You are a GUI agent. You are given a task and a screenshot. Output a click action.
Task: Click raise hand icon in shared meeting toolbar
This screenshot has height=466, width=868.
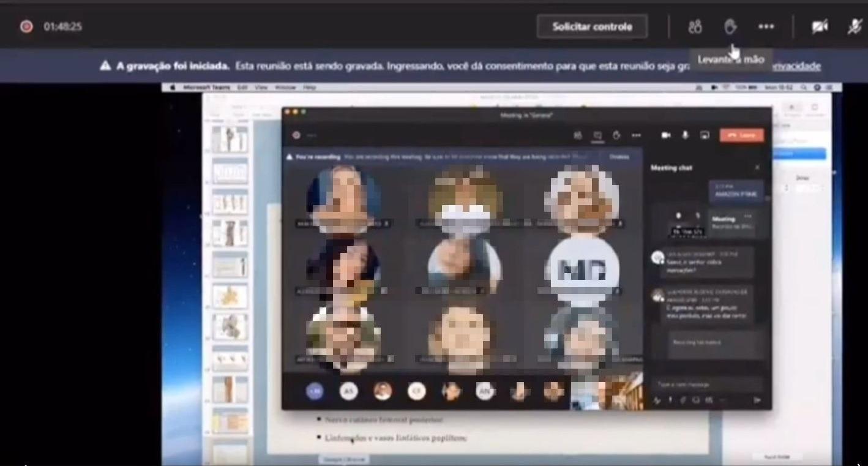pyautogui.click(x=616, y=135)
